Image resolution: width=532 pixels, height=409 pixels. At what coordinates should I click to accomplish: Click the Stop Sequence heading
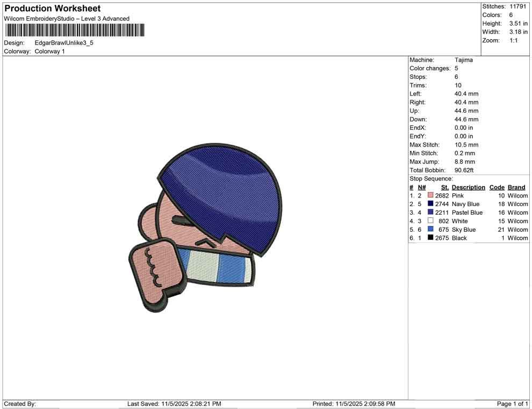click(x=431, y=179)
